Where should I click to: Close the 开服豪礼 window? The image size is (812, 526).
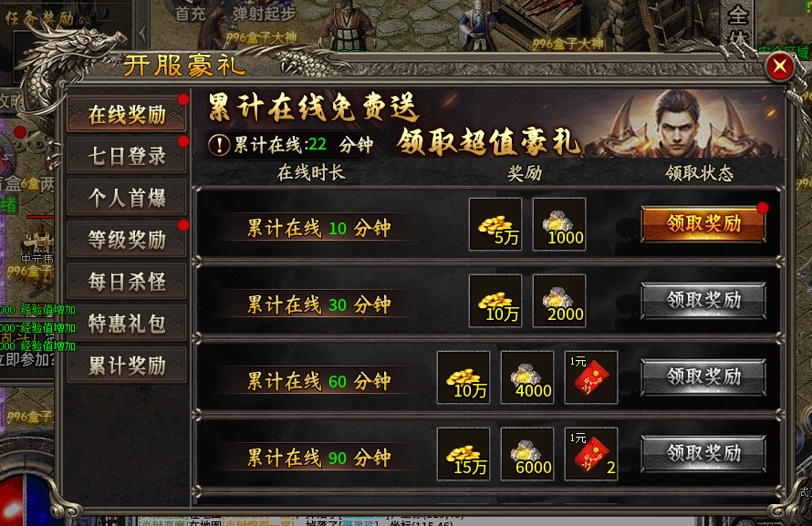(x=780, y=67)
